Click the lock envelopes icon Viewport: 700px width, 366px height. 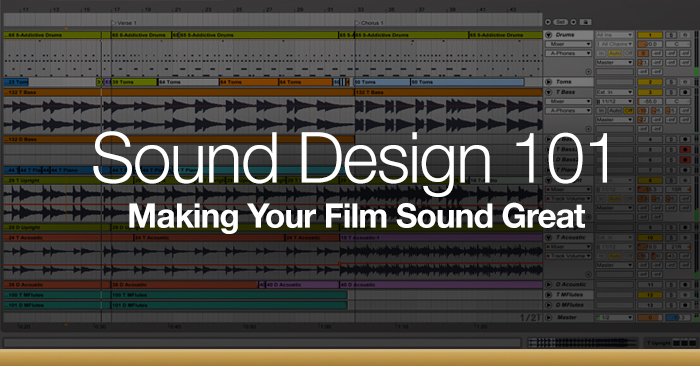tap(585, 22)
